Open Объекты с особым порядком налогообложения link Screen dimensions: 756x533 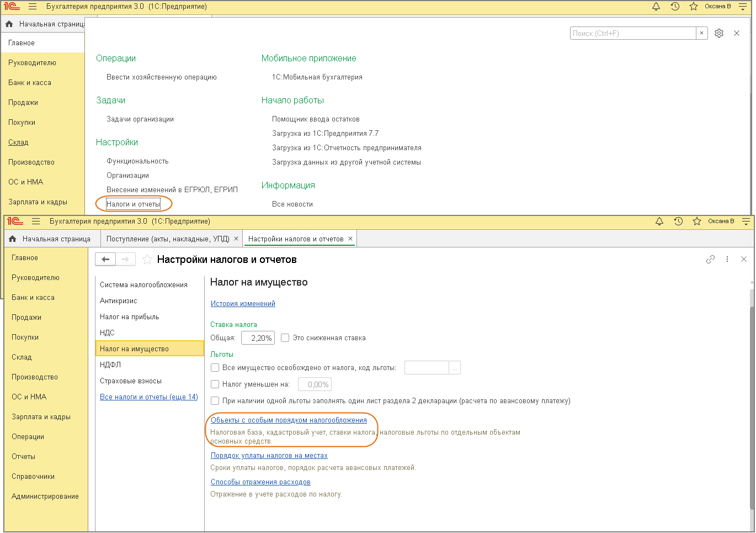click(x=289, y=420)
